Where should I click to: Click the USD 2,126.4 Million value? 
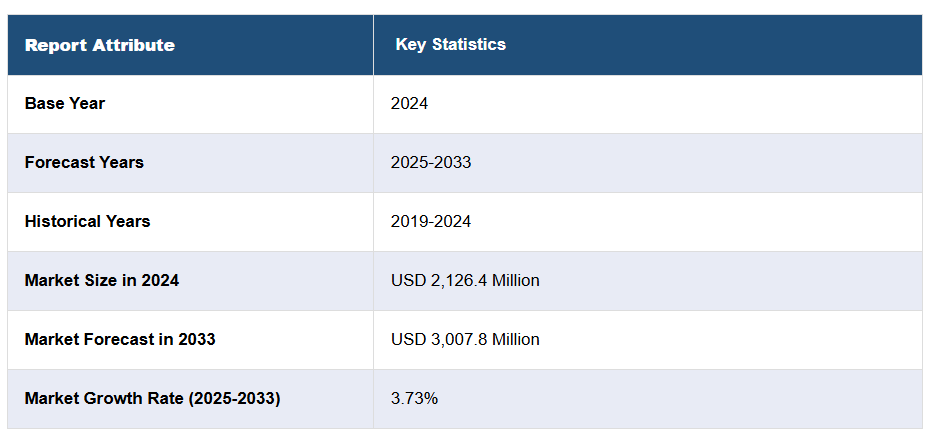(x=465, y=280)
